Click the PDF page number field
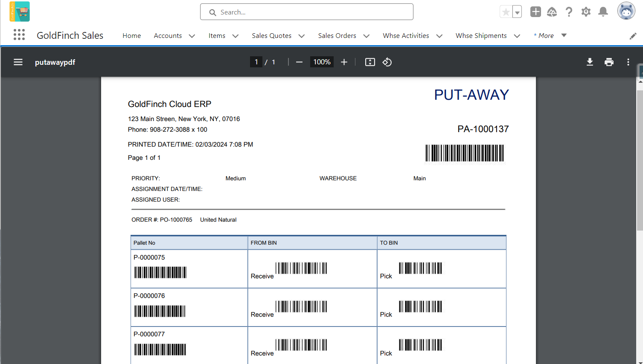 tap(256, 62)
